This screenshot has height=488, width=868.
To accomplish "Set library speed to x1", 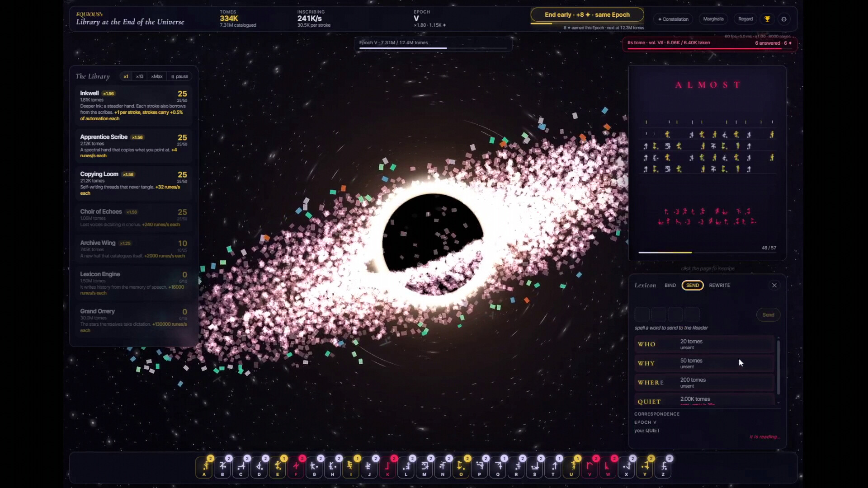I will (126, 76).
